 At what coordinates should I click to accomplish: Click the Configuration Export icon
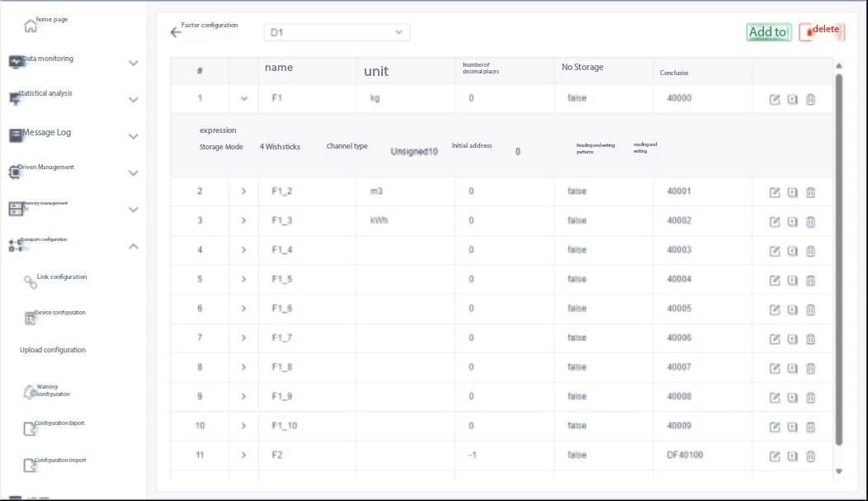pyautogui.click(x=30, y=428)
